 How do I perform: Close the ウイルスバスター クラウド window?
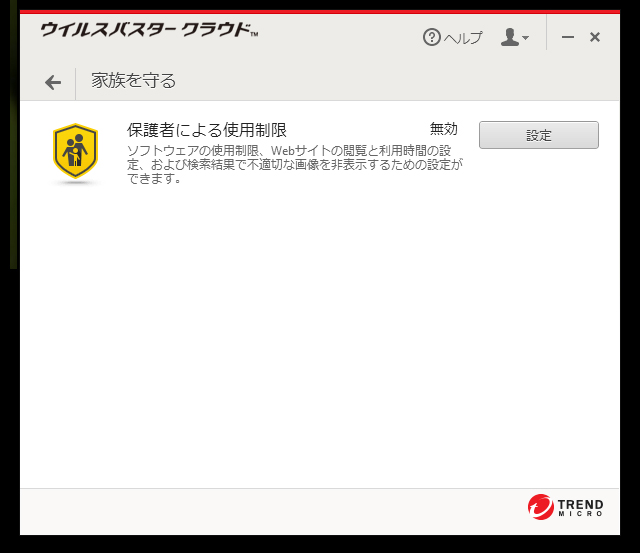pyautogui.click(x=595, y=37)
